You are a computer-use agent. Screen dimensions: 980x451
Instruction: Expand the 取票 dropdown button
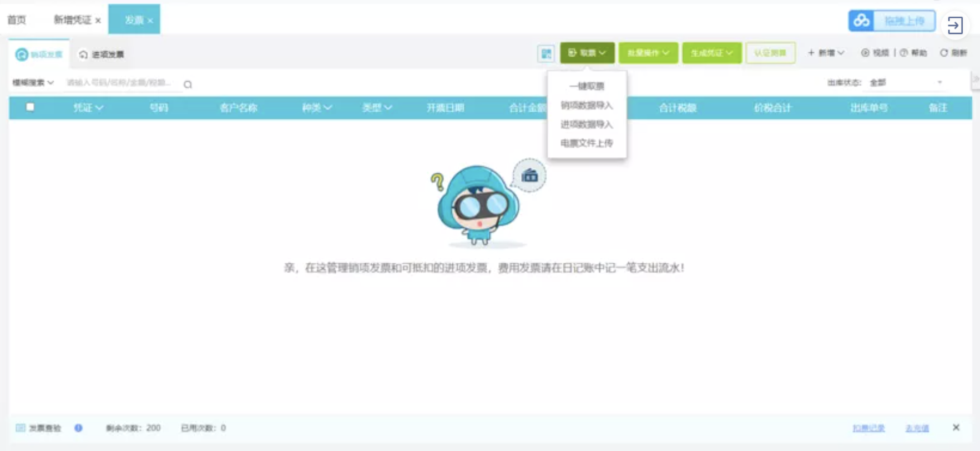(587, 53)
